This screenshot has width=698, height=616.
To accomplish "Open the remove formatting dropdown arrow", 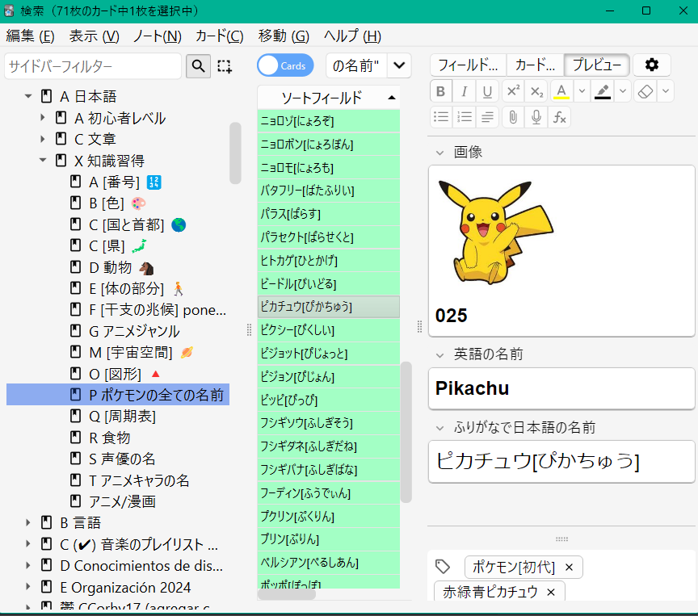I will click(666, 91).
